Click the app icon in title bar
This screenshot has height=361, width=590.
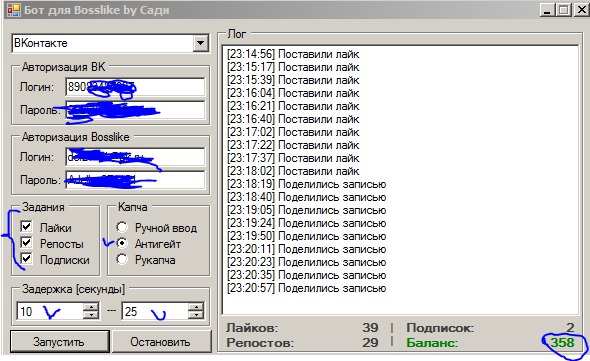pos(14,10)
